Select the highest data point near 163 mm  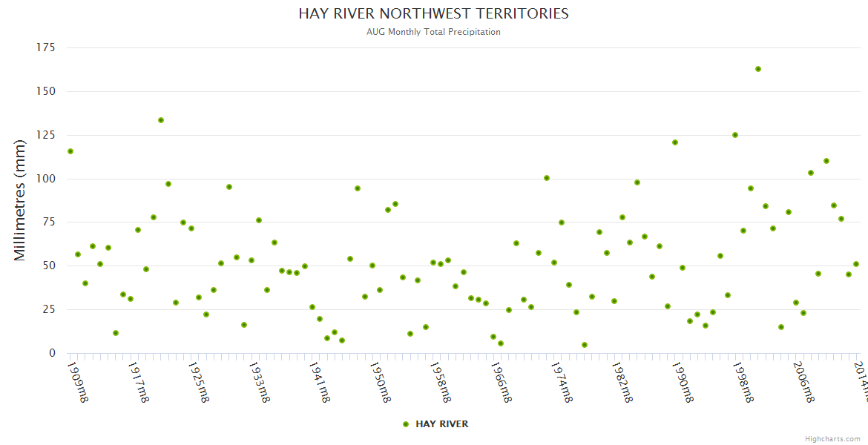click(x=758, y=69)
